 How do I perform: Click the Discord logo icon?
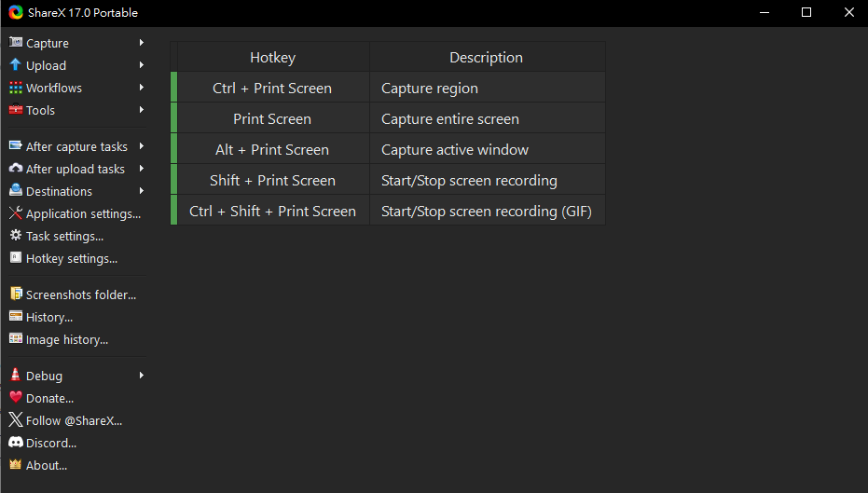16,443
